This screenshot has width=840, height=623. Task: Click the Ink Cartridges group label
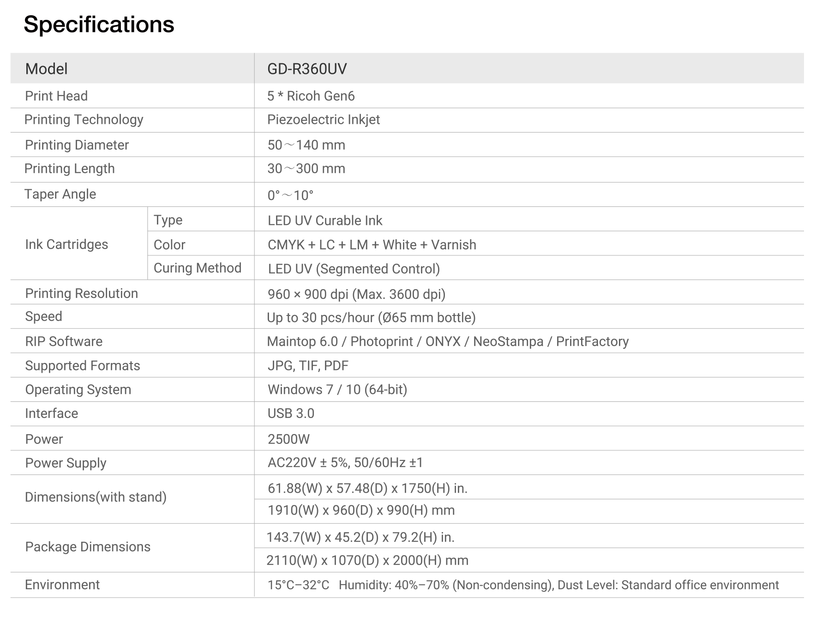pyautogui.click(x=66, y=244)
